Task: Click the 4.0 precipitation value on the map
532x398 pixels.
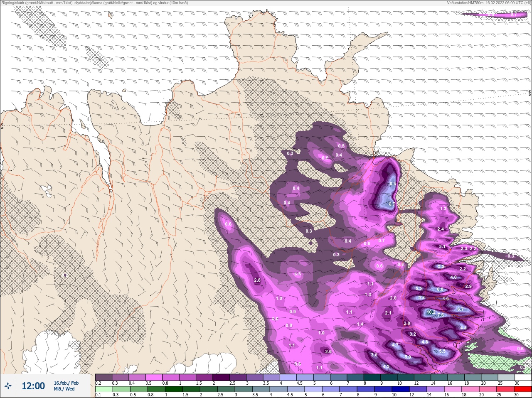Action: pyautogui.click(x=453, y=277)
